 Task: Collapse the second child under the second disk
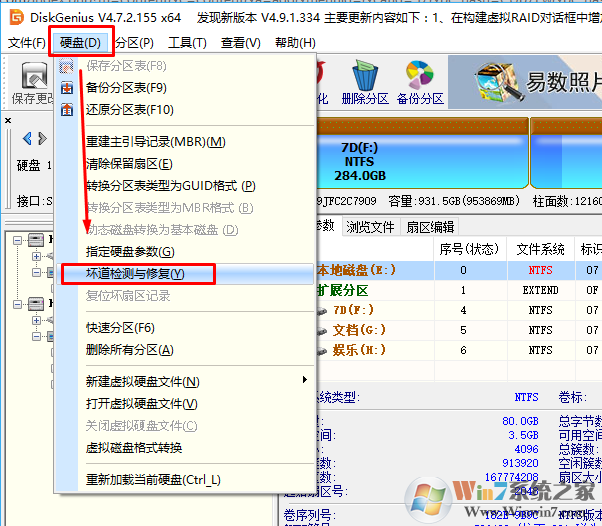point(36,336)
